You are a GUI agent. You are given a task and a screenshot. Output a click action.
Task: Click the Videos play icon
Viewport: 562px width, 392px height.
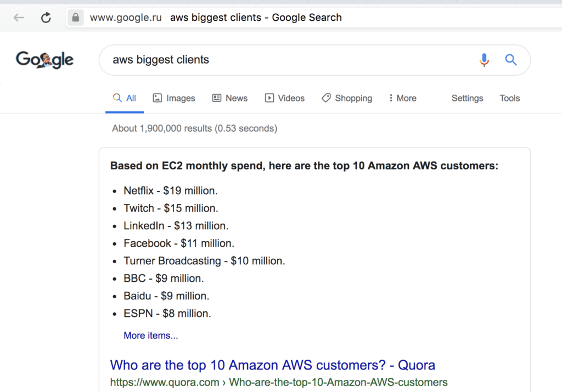point(269,98)
